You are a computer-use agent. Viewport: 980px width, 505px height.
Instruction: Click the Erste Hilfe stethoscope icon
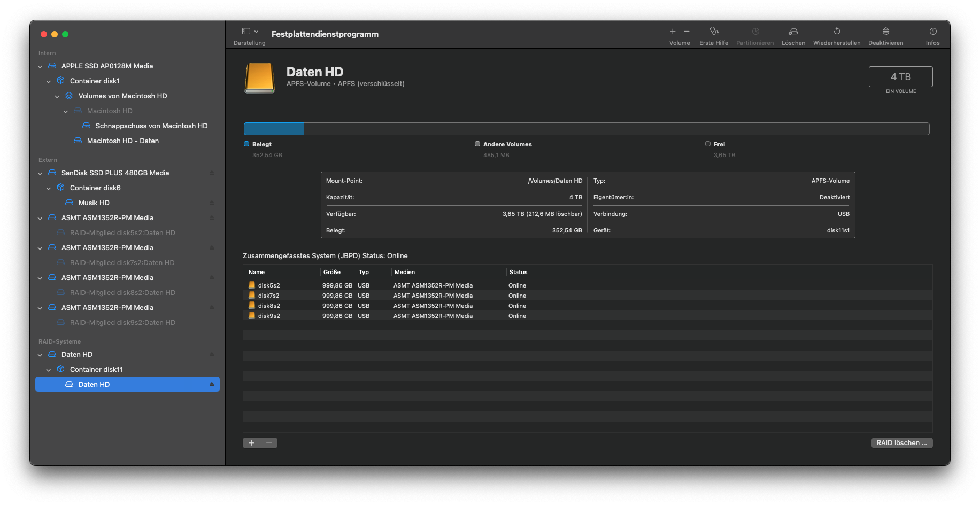714,32
